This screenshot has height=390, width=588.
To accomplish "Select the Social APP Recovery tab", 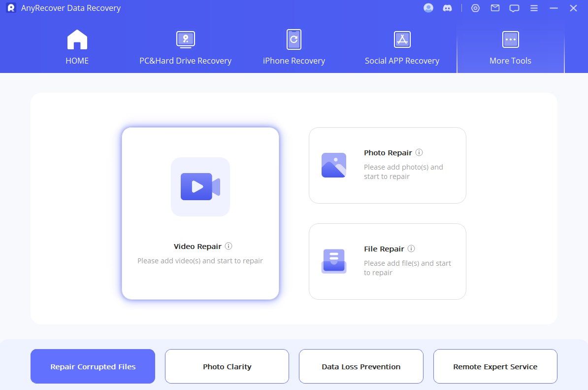I will tap(402, 48).
